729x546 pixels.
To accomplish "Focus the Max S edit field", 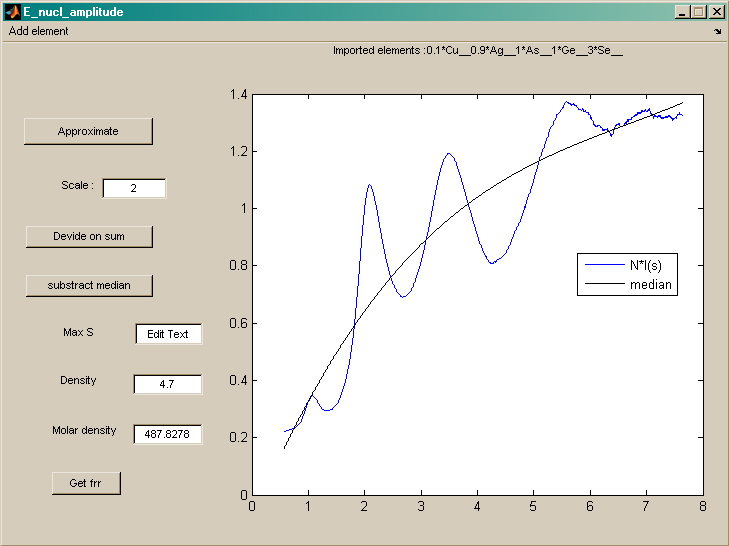I will (x=168, y=334).
